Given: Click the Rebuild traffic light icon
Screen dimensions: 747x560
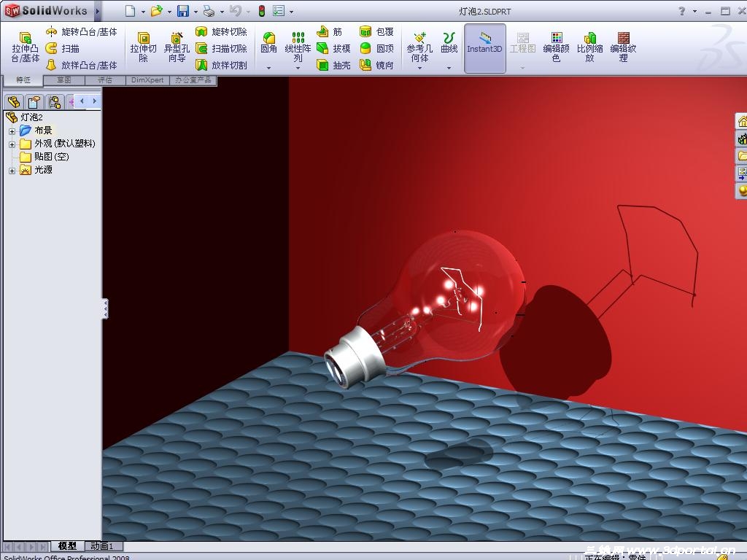Looking at the screenshot, I should click(x=262, y=11).
